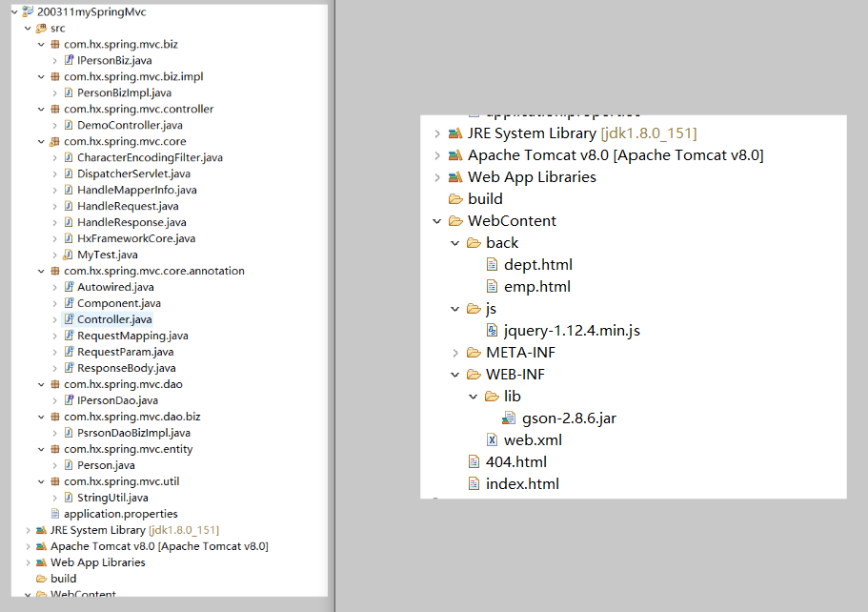Screen dimensions: 868x612
Task: Click JRE System Library icon in left tree
Action: coord(42,530)
